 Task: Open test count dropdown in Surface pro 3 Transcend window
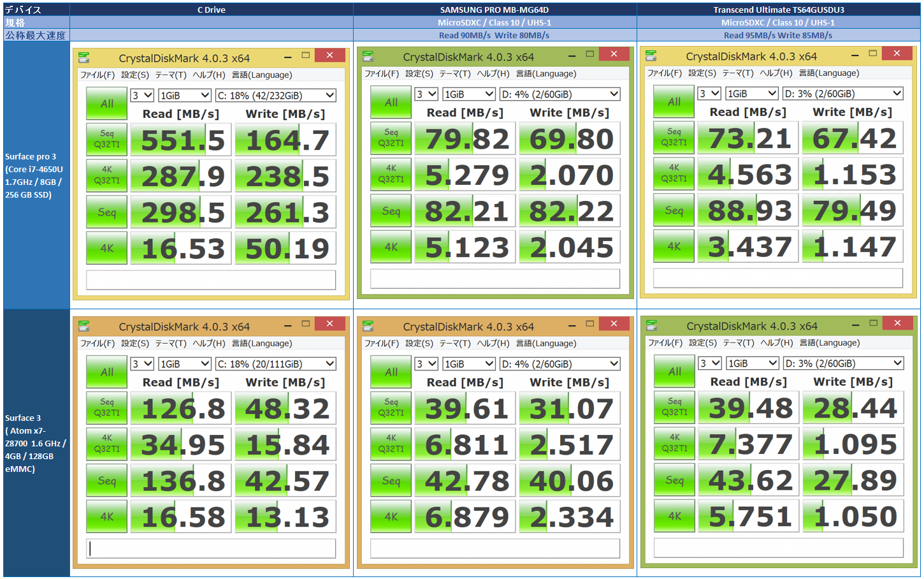(709, 94)
